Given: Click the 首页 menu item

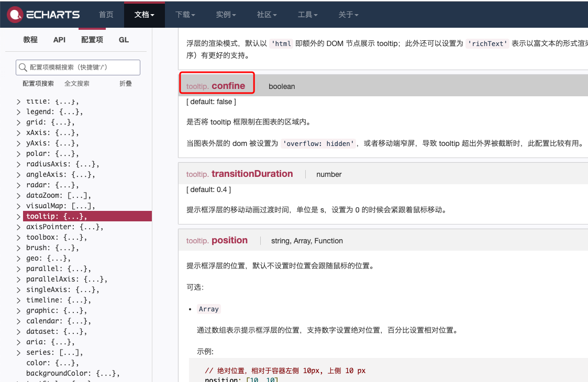Looking at the screenshot, I should [x=106, y=14].
